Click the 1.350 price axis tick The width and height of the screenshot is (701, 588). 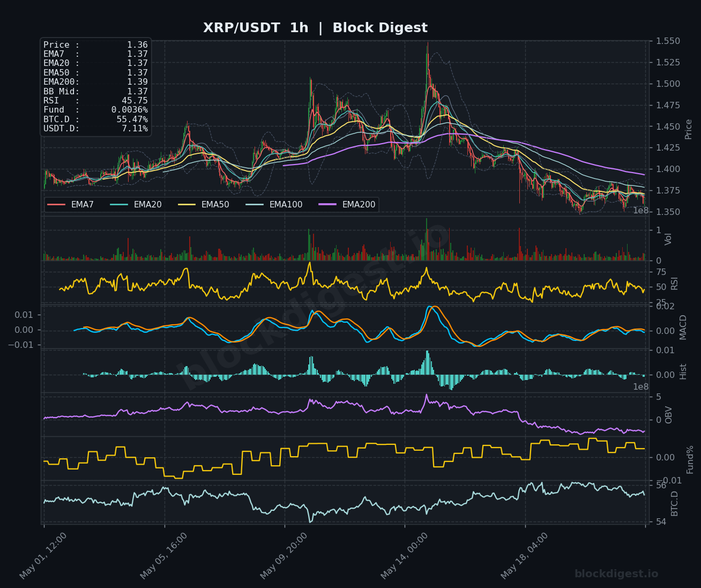tap(668, 212)
